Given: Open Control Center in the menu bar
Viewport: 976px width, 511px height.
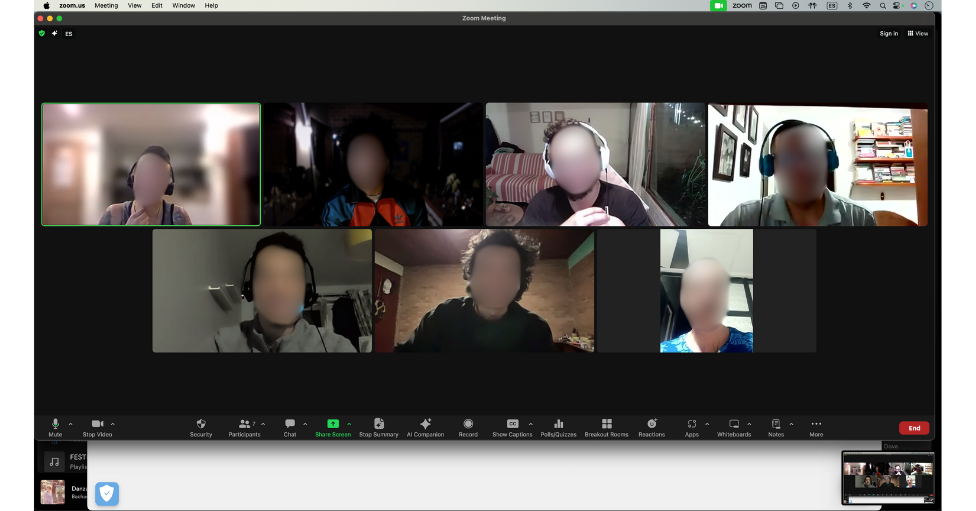Looking at the screenshot, I should (x=898, y=6).
